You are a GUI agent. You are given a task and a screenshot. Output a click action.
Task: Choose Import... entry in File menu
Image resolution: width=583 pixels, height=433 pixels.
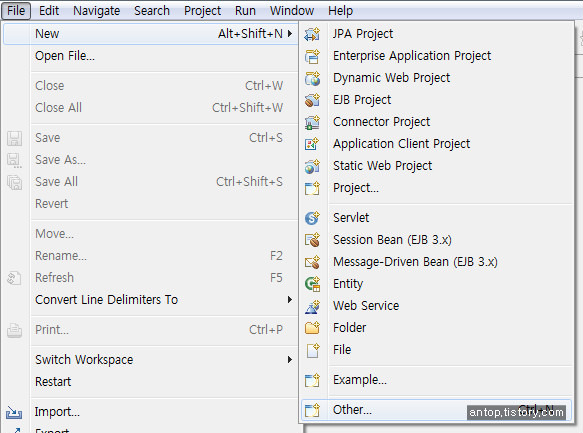(150, 412)
